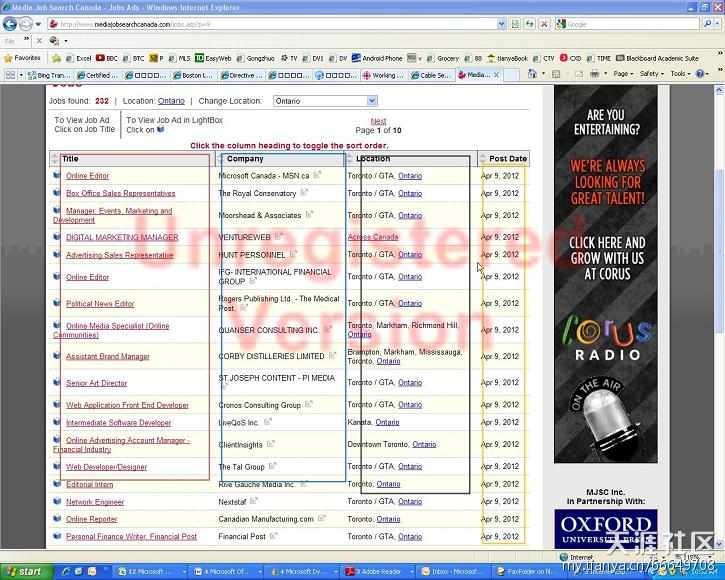
Task: Click the vertical scrollbar down arrow
Action: coord(719,543)
